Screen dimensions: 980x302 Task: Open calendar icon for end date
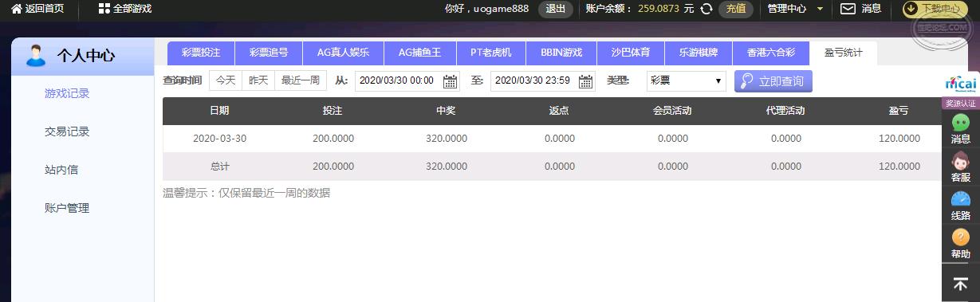pyautogui.click(x=586, y=81)
